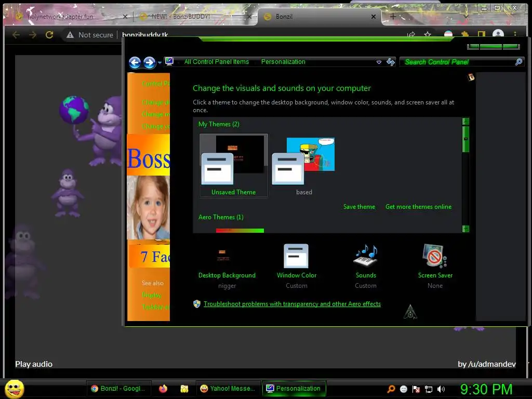Viewport: 532px width, 399px height.
Task: Open Screen Saver settings
Action: click(435, 267)
